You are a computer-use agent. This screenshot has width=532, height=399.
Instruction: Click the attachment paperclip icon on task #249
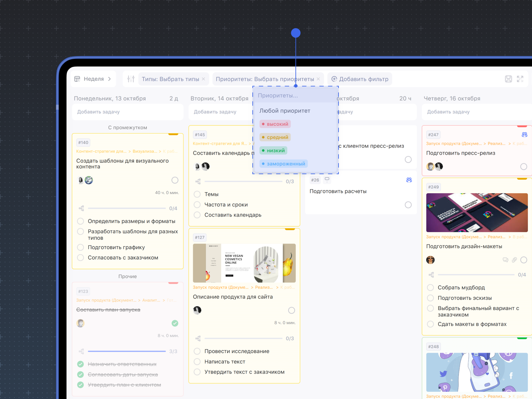514,260
